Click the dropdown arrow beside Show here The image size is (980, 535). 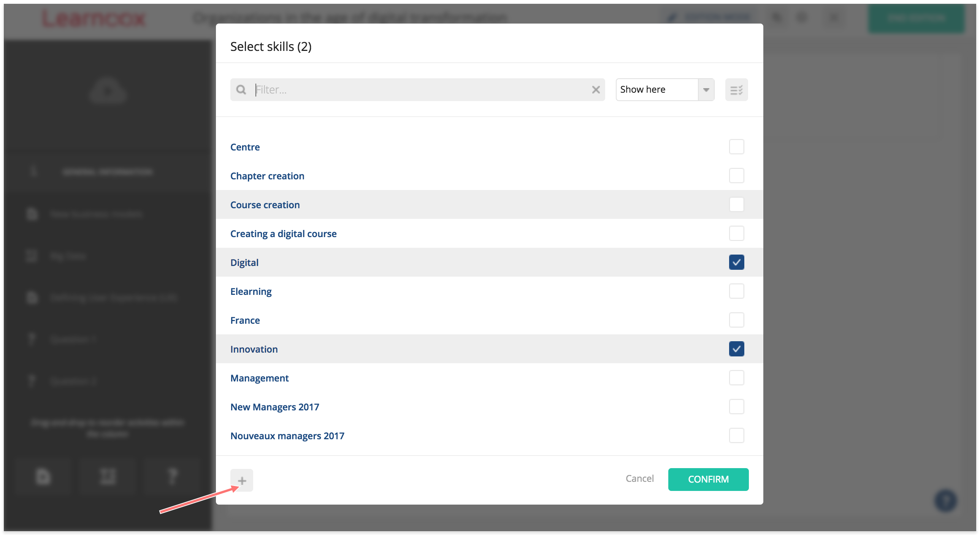[x=706, y=90]
